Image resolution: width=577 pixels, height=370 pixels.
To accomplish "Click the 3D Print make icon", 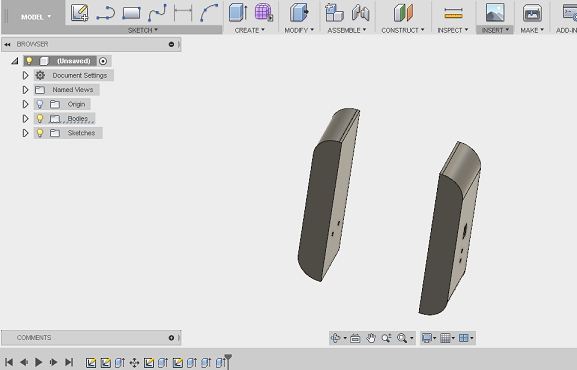I will (532, 13).
